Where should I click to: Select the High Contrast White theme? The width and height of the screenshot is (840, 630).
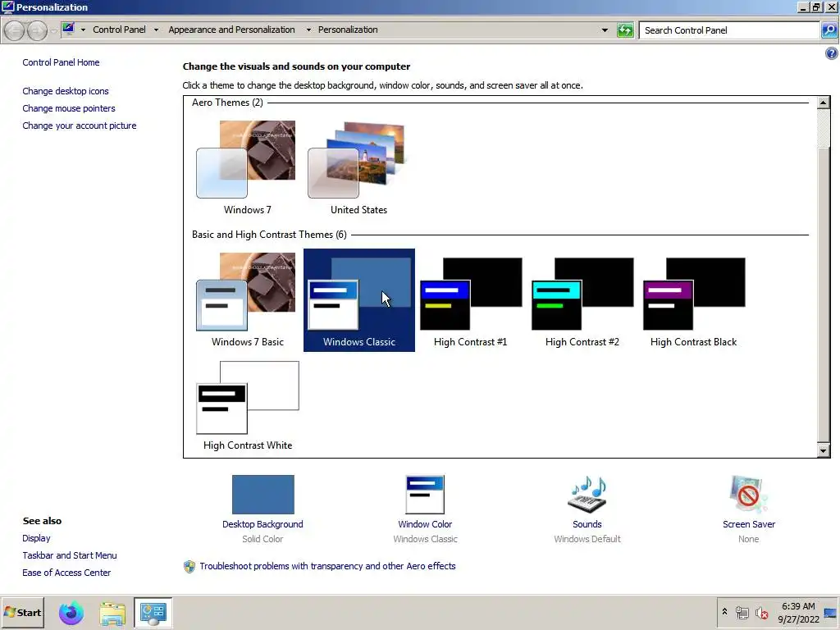click(247, 404)
